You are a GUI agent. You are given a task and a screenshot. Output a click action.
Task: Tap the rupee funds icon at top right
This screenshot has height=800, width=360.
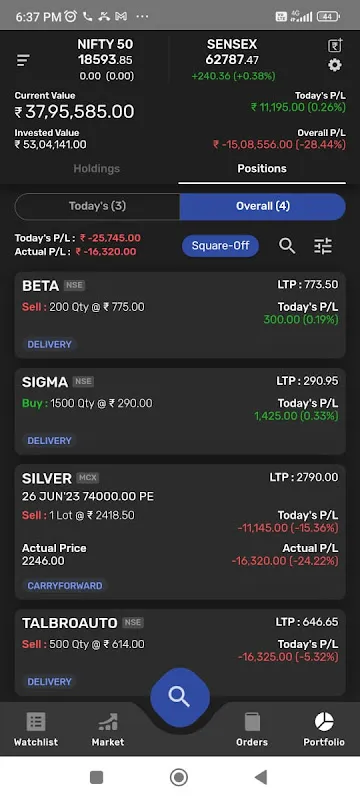coord(335,45)
